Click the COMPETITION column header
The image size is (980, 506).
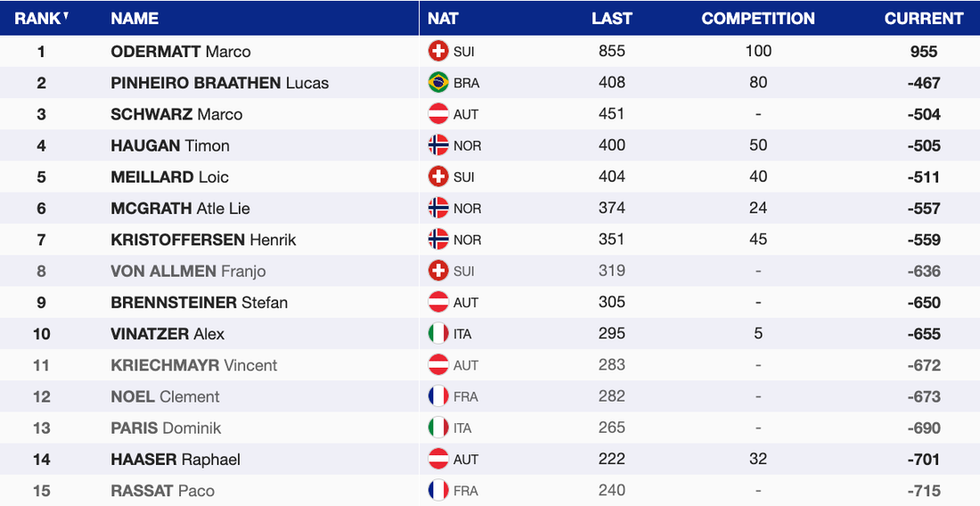pyautogui.click(x=757, y=18)
